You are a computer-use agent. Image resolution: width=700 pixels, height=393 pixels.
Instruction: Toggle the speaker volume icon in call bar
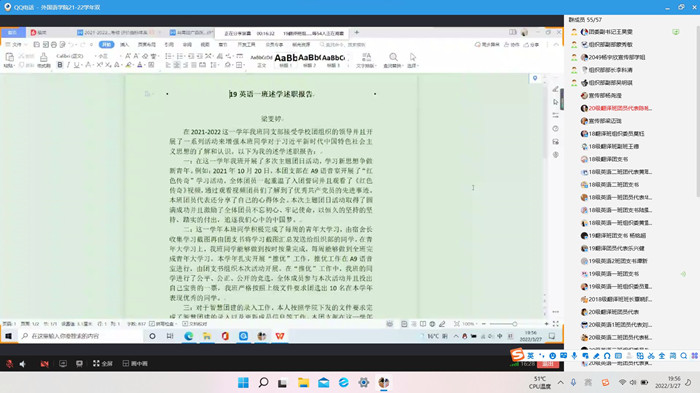coord(22,364)
